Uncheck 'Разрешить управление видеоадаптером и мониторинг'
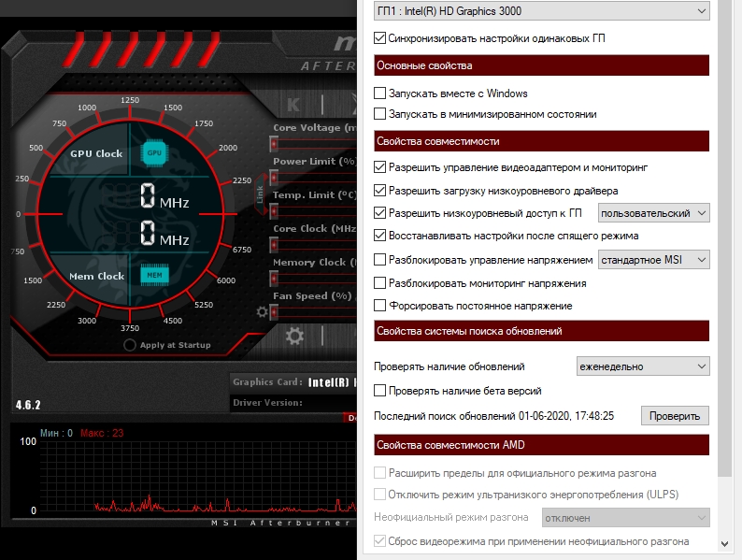 pos(379,167)
